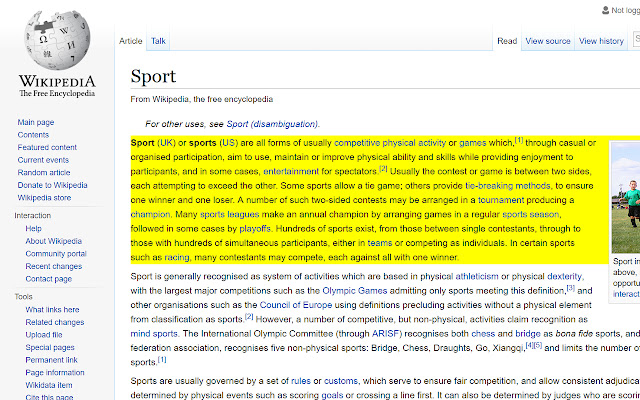Follow the tournament link
This screenshot has height=400, width=640.
[x=501, y=200]
